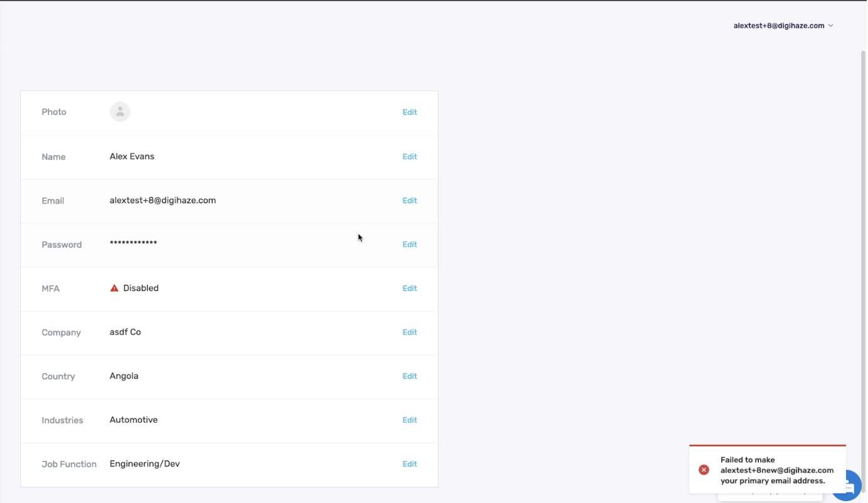Click Edit to configure MFA
The width and height of the screenshot is (868, 503).
[410, 289]
